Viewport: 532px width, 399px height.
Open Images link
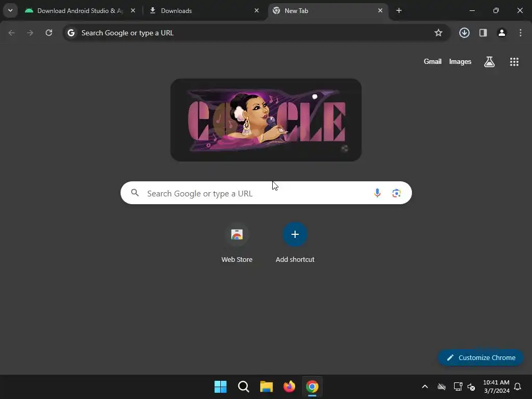[460, 61]
